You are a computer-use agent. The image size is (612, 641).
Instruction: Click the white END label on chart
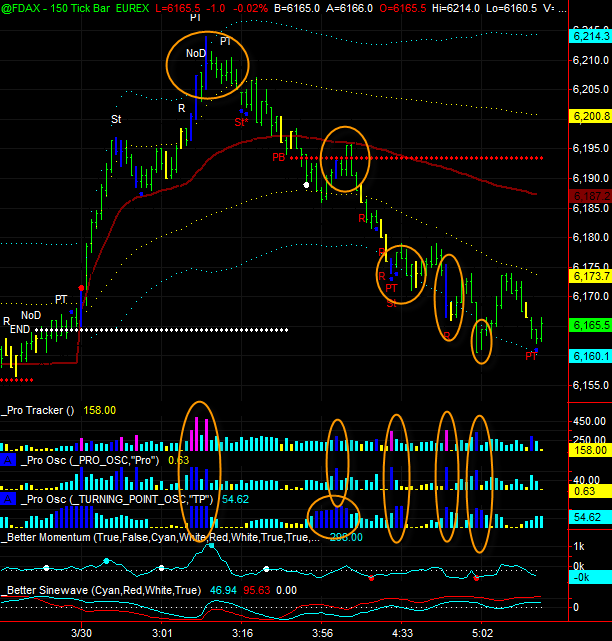(20, 329)
